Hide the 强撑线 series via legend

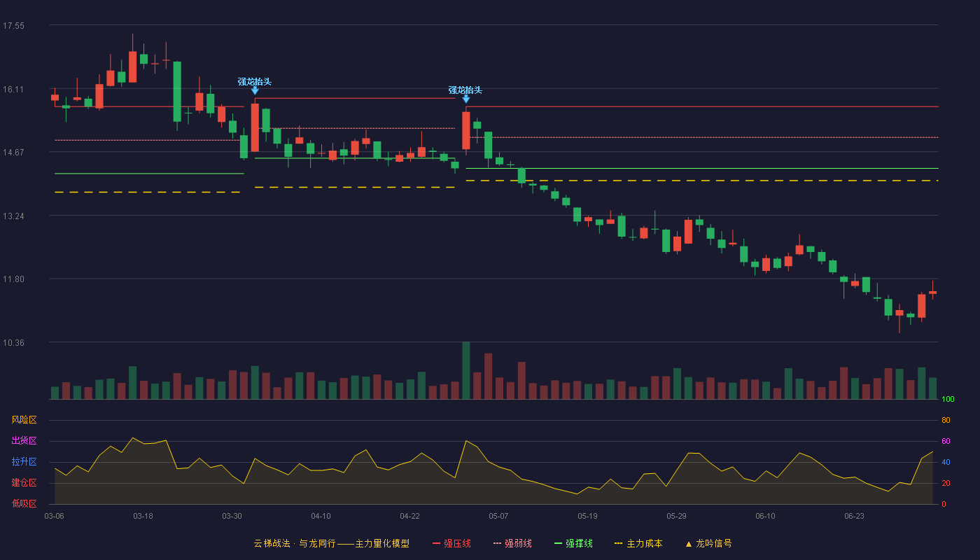tap(573, 543)
